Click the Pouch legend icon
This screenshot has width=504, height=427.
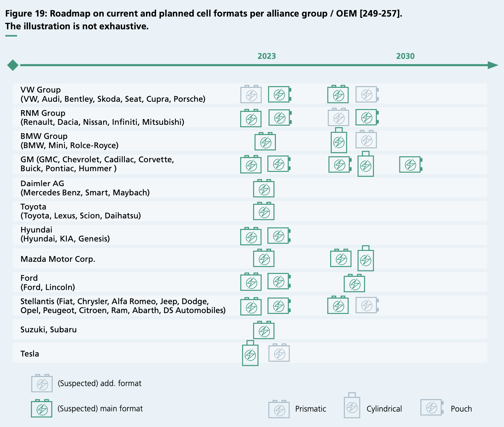coord(432,407)
